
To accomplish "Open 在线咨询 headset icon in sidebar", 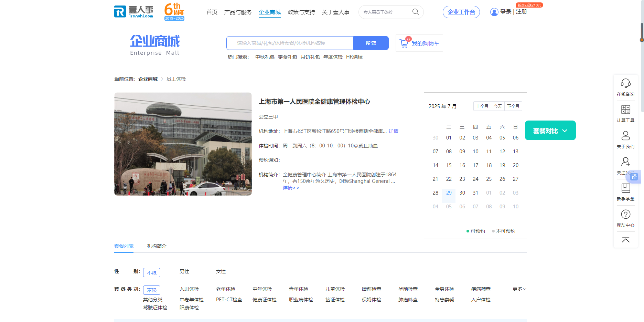I will pyautogui.click(x=625, y=83).
